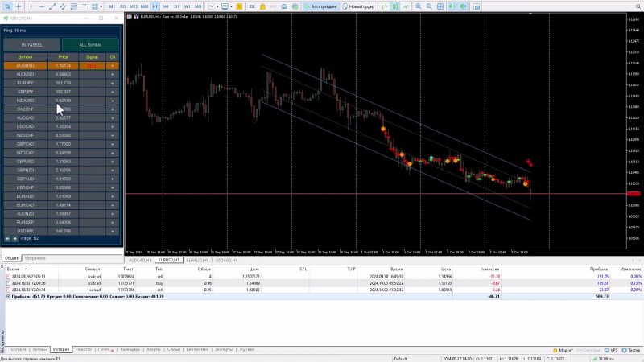Choose the equidistant channel tool
The height and width of the screenshot is (362, 644).
pos(63,6)
